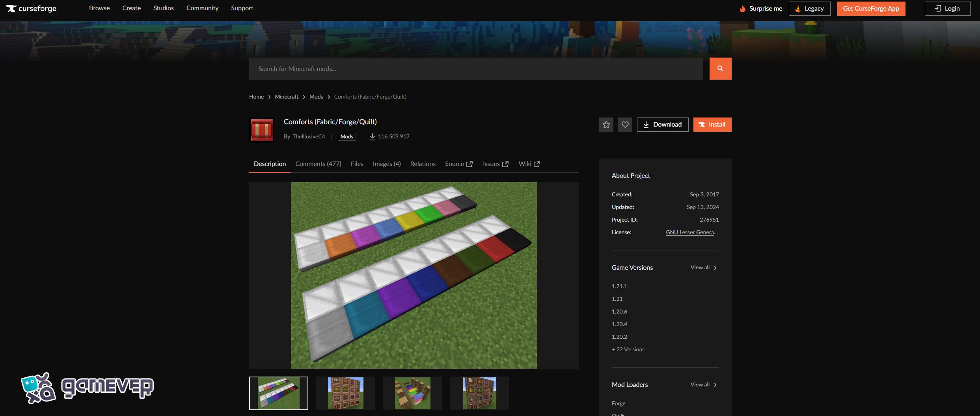
Task: Click the Download button
Action: 662,125
